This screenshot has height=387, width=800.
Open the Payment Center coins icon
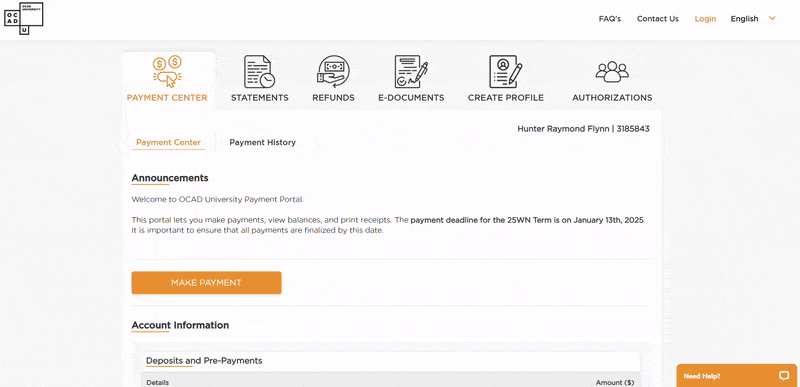[167, 71]
